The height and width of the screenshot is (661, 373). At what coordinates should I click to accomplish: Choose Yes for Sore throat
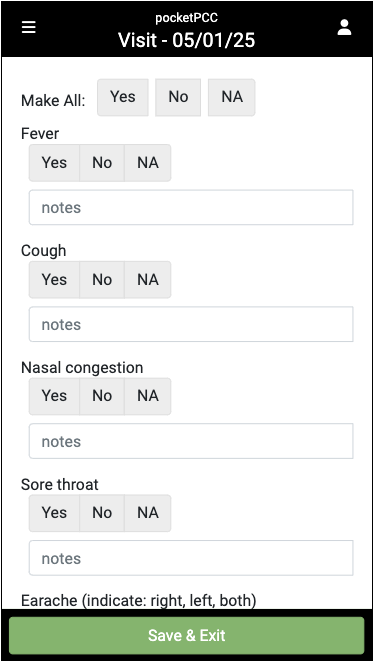[54, 513]
